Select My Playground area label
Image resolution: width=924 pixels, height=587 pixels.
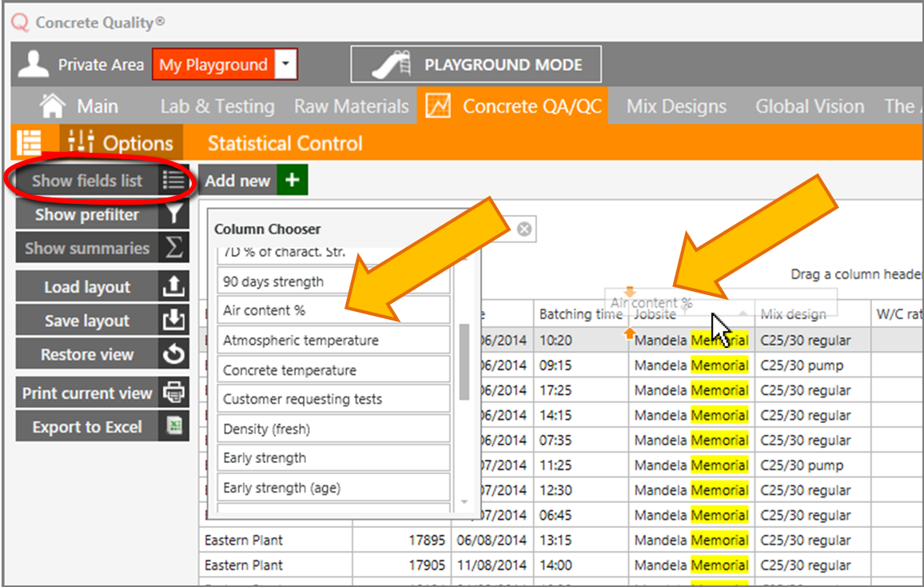click(x=213, y=64)
